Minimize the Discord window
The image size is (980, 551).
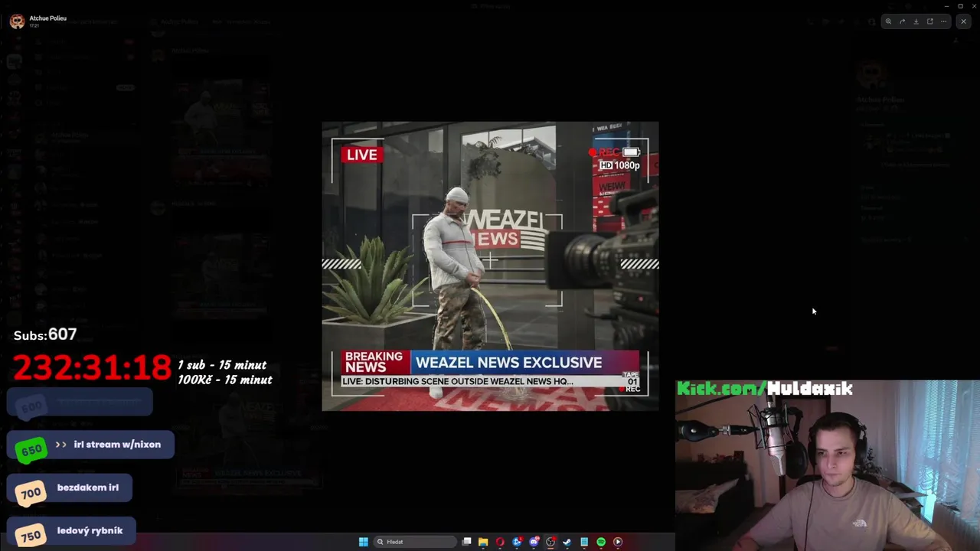pyautogui.click(x=946, y=6)
